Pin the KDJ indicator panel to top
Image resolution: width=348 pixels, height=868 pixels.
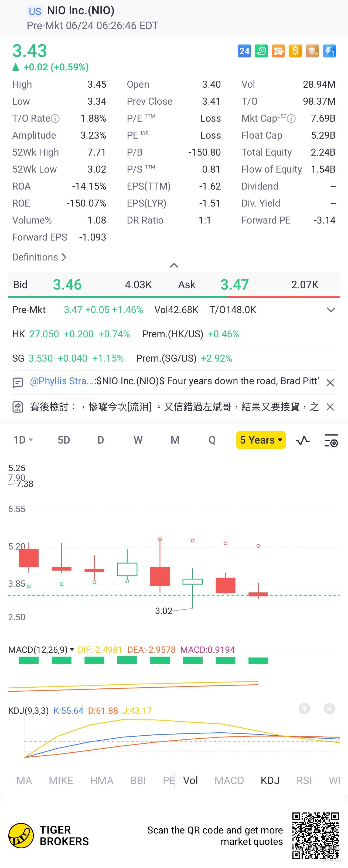point(304,709)
